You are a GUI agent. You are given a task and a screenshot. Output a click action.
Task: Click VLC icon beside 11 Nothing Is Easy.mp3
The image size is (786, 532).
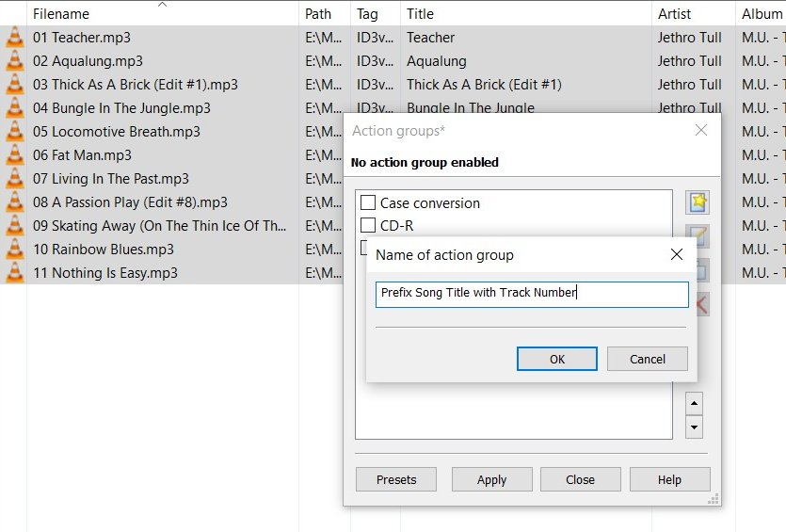14,273
